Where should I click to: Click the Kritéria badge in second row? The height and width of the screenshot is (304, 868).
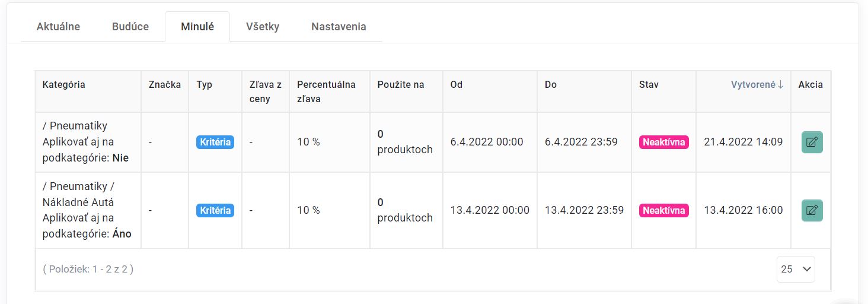click(x=215, y=210)
